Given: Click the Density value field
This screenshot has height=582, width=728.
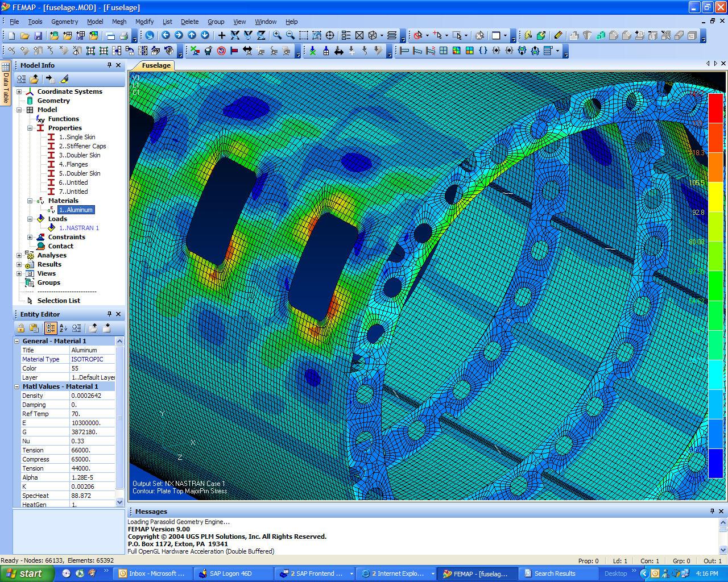Looking at the screenshot, I should coord(92,396).
